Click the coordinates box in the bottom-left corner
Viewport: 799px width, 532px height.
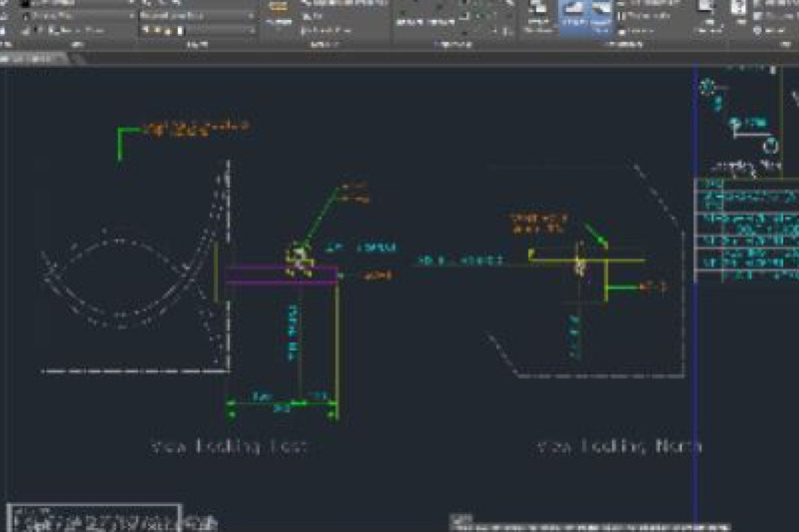pos(95,518)
